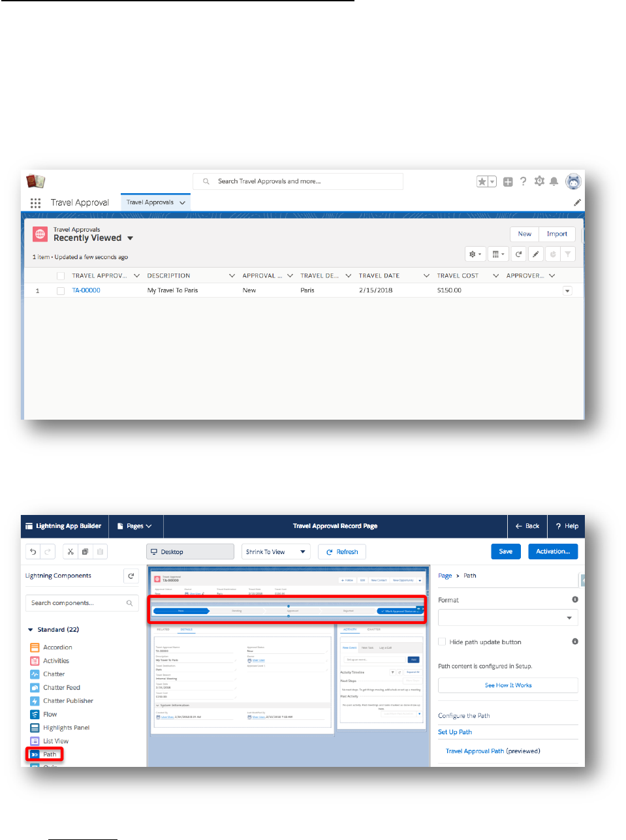This screenshot has width=626, height=840.
Task: Click the list view charts icon
Action: [x=552, y=255]
